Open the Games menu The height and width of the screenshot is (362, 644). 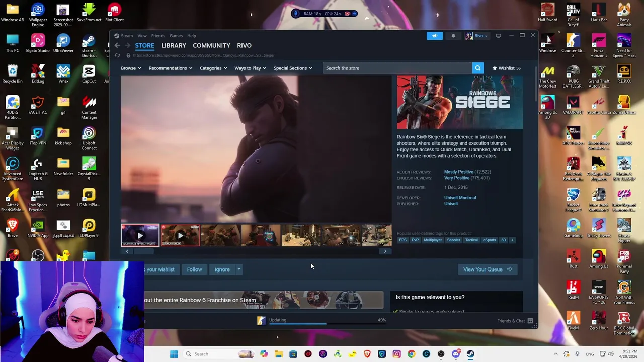176,36
